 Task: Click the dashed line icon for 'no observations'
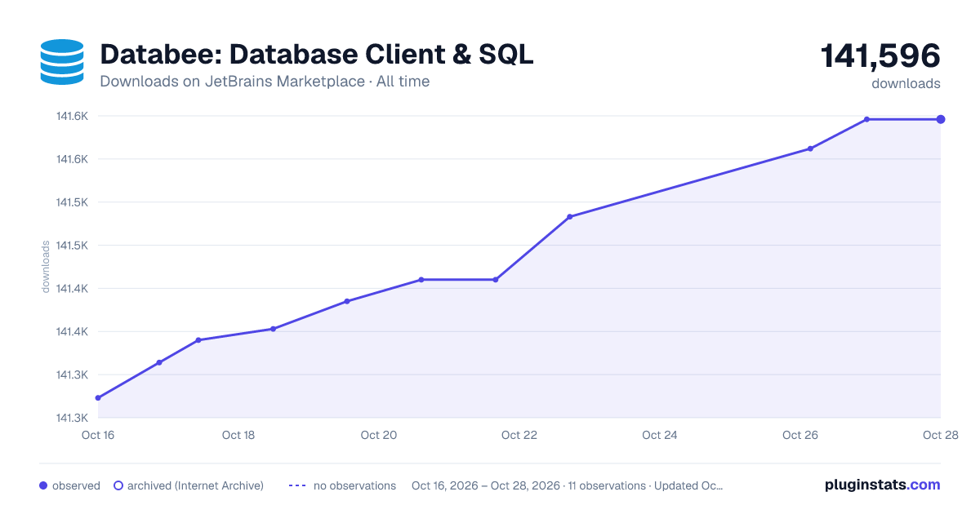[x=296, y=485]
